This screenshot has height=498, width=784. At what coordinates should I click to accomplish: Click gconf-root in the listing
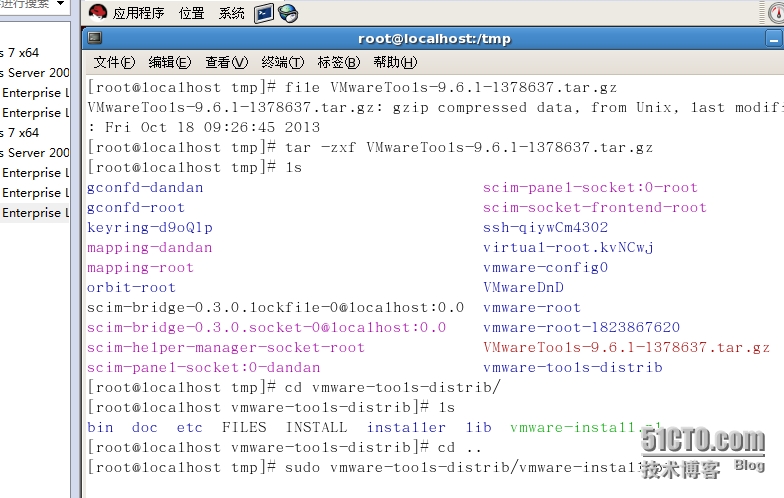pos(136,208)
